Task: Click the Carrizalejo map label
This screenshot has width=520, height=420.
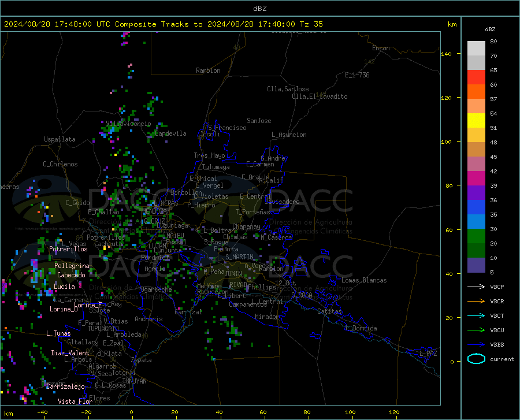Action: 65,386
